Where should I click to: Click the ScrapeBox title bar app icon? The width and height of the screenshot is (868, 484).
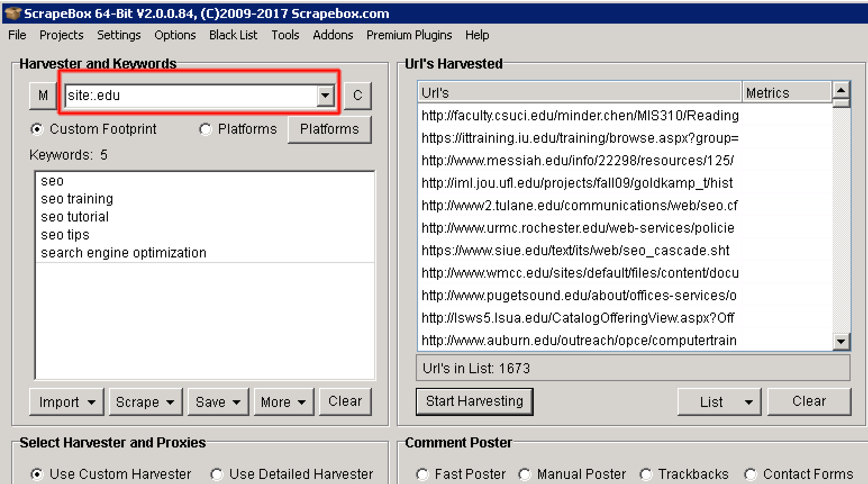pyautogui.click(x=12, y=13)
